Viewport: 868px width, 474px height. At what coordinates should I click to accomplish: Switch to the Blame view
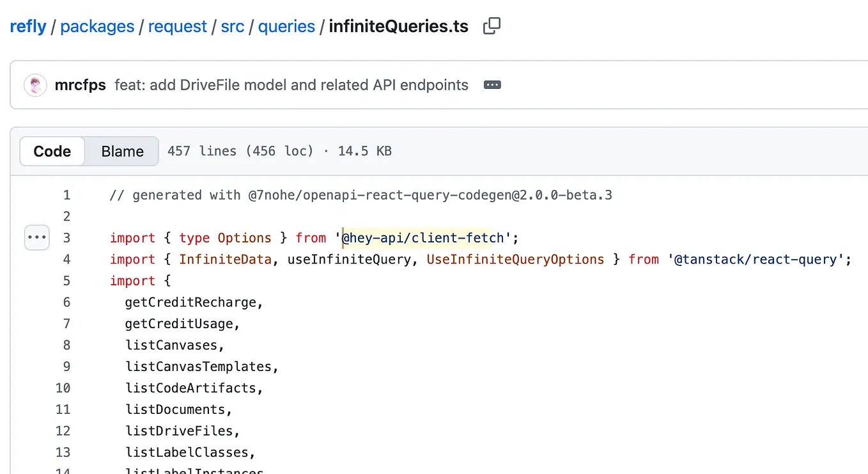pyautogui.click(x=122, y=152)
